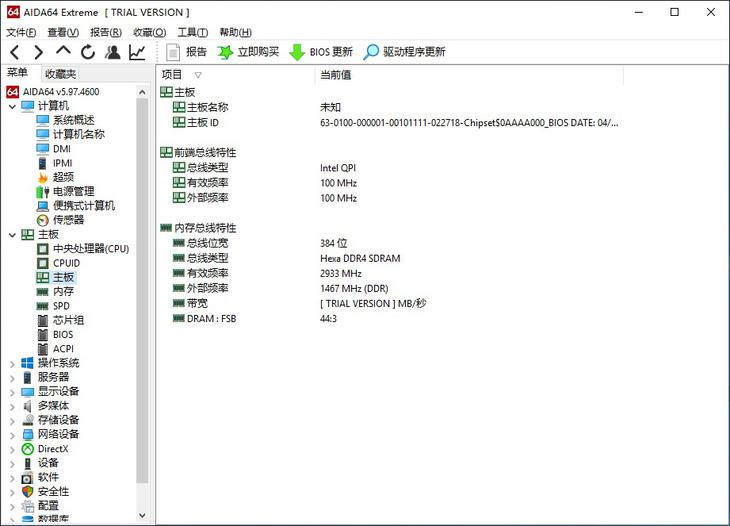730x526 pixels.
Task: Expand the 存储设备 tree node
Action: point(13,421)
